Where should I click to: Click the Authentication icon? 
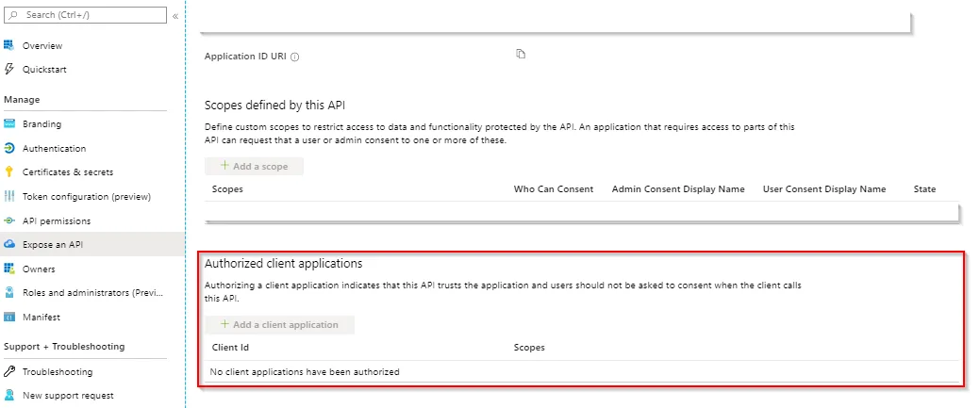pos(9,148)
